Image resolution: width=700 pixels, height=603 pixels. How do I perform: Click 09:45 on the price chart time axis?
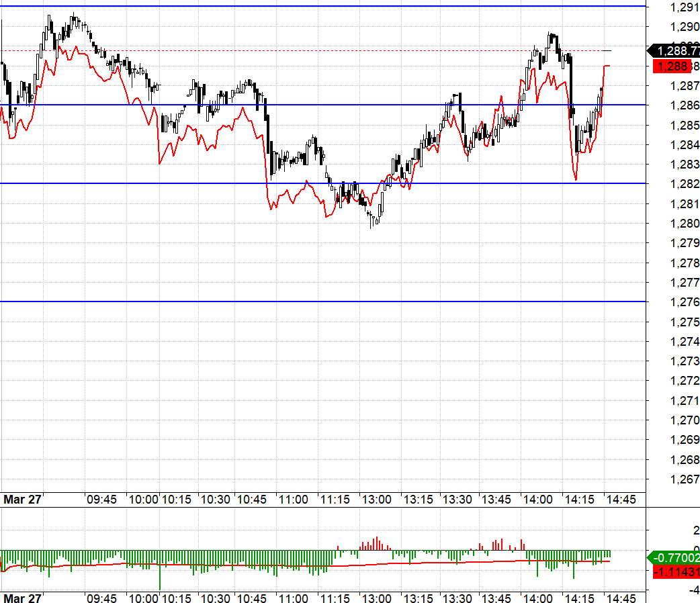point(101,500)
